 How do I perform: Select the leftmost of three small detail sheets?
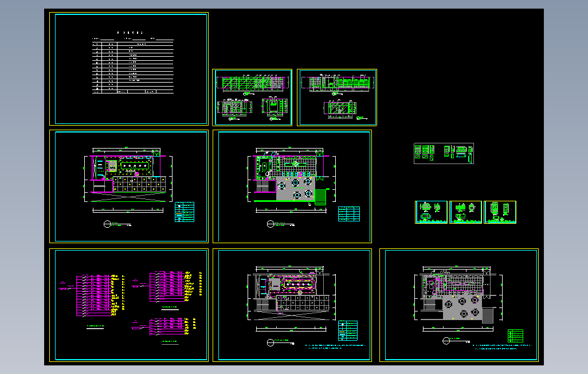[x=431, y=212]
